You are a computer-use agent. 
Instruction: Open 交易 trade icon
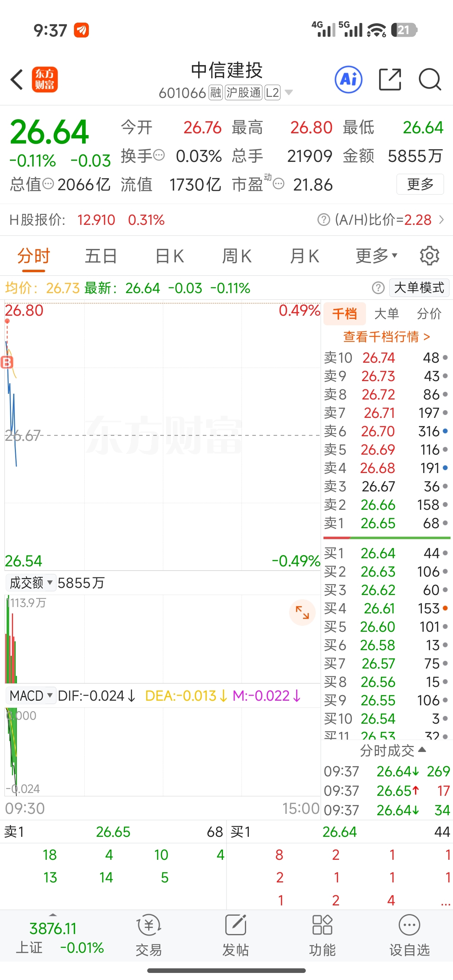149,935
